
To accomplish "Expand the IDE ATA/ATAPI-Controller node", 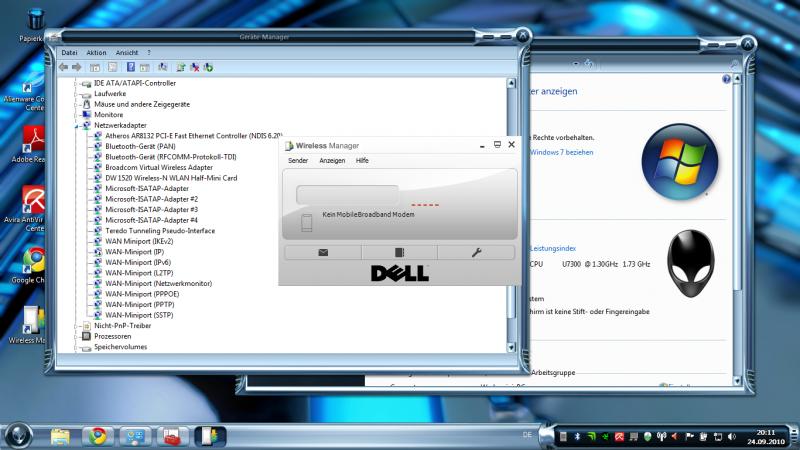I will tap(77, 83).
